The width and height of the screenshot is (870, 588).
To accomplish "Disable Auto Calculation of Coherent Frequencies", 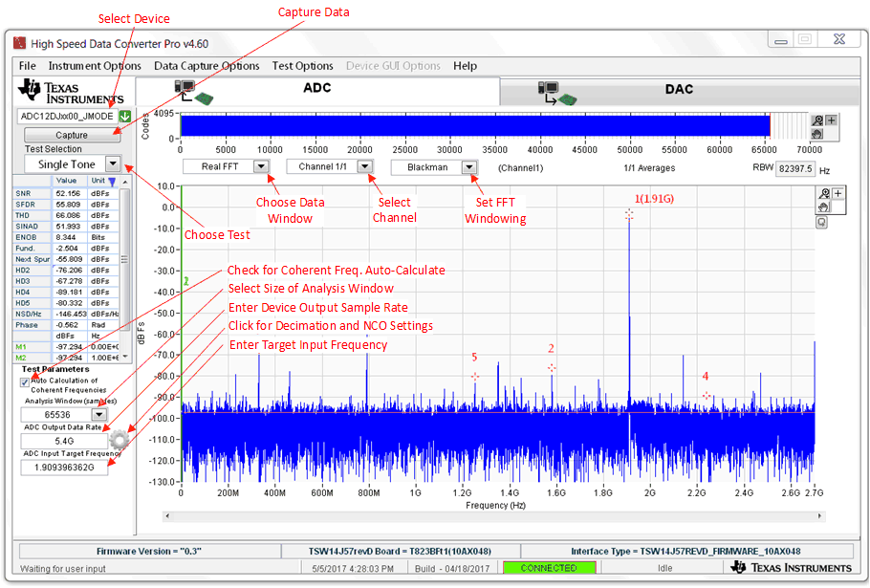I will [x=24, y=380].
